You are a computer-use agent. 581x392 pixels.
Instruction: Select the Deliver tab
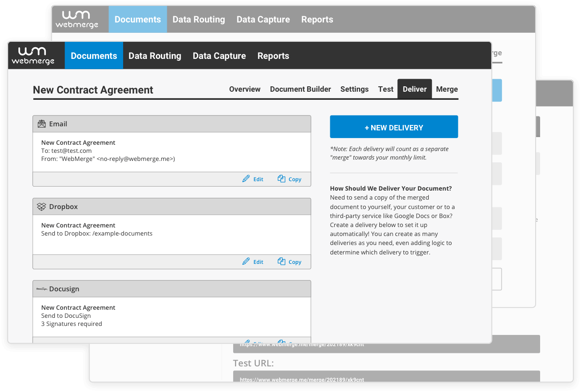point(415,89)
